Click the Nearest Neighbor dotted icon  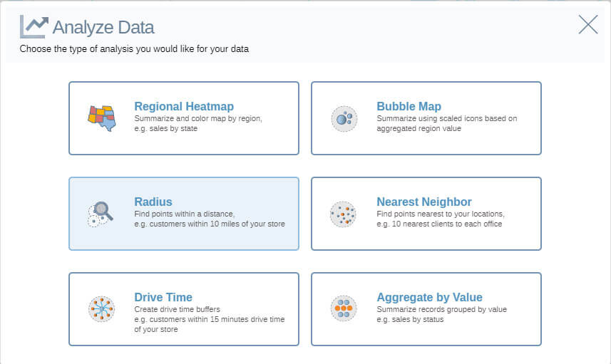point(344,214)
